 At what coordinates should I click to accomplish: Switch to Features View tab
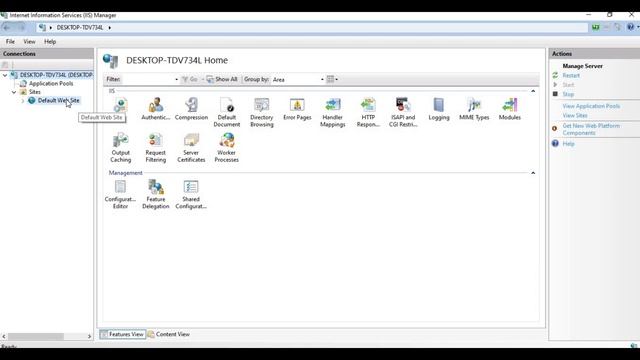tap(122, 334)
